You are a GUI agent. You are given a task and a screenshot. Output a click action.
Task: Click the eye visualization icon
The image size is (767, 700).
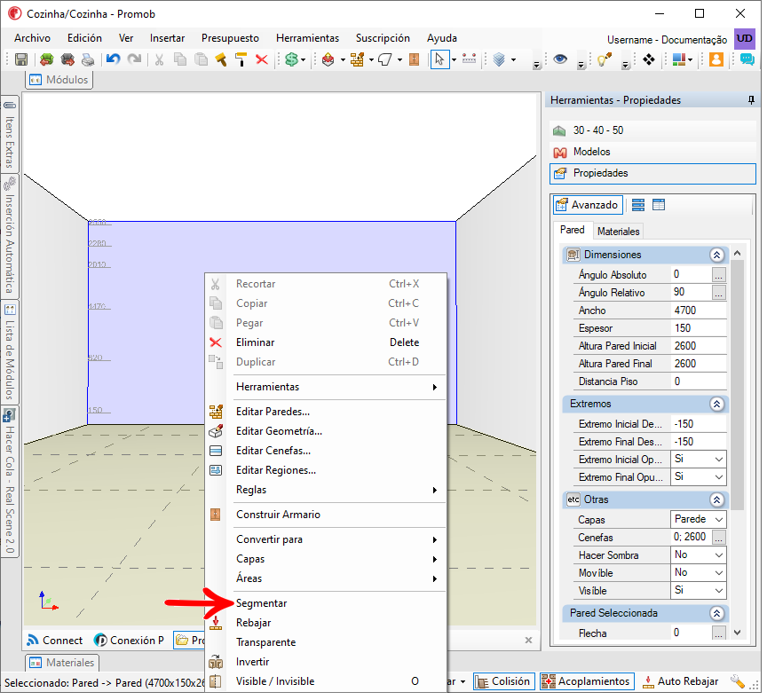click(x=560, y=59)
